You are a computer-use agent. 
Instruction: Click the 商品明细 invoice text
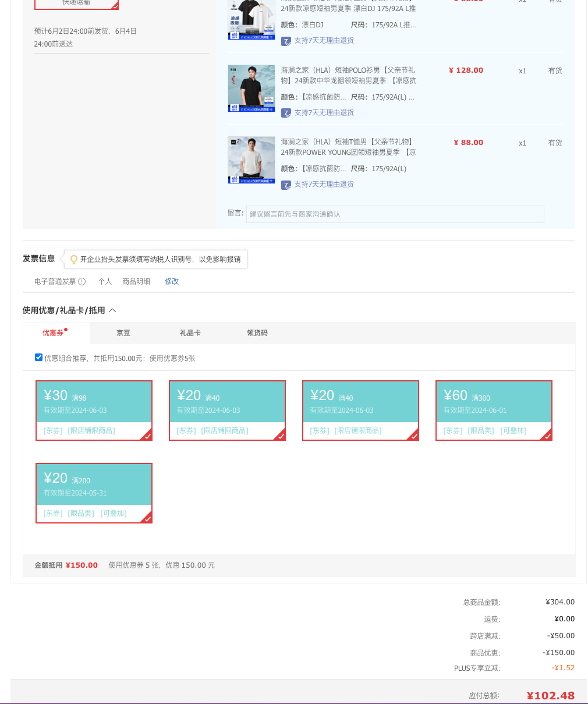tap(136, 281)
